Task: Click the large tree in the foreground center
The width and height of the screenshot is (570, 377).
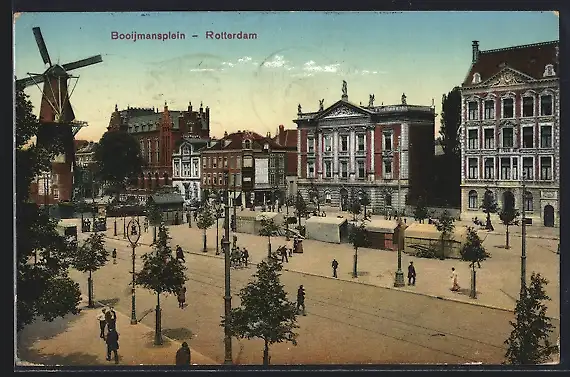Action: (264, 309)
